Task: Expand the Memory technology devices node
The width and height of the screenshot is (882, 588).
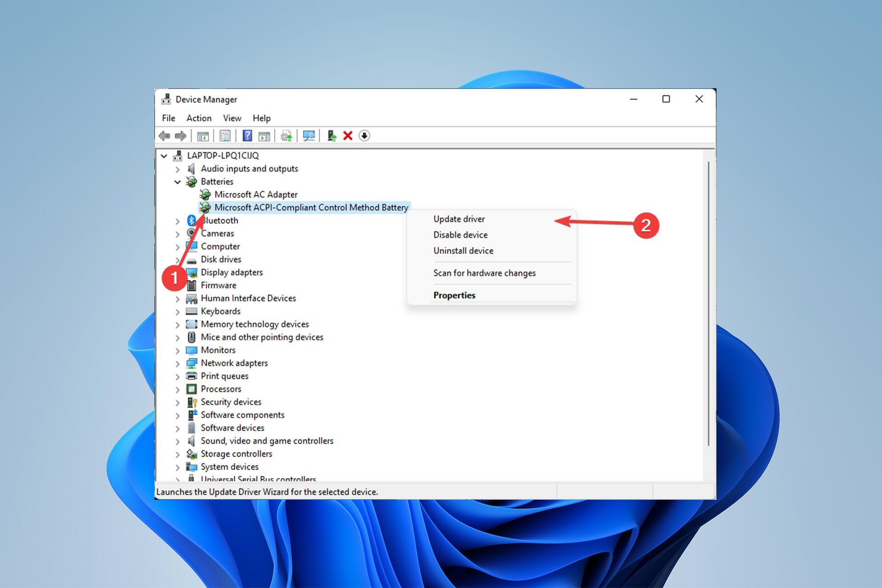Action: pyautogui.click(x=178, y=324)
